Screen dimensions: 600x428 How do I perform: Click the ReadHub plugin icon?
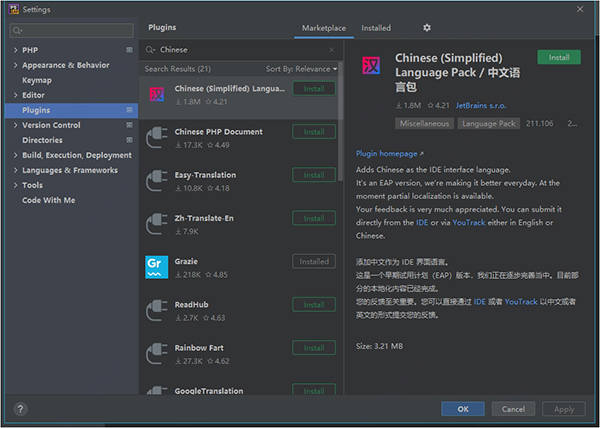(x=156, y=310)
